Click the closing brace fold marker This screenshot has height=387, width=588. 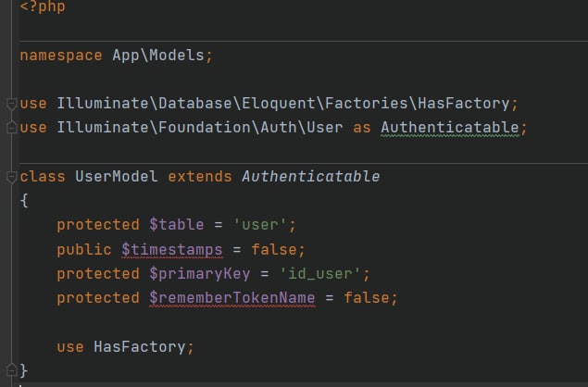coord(12,370)
